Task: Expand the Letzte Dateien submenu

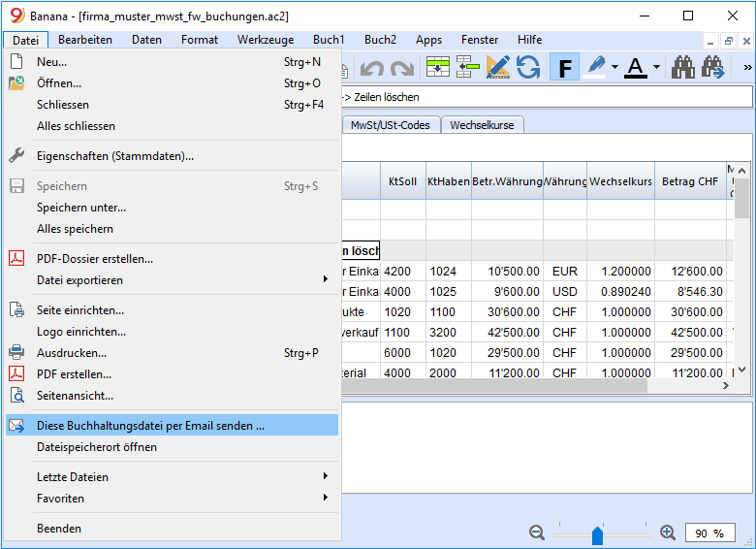Action: click(x=172, y=476)
